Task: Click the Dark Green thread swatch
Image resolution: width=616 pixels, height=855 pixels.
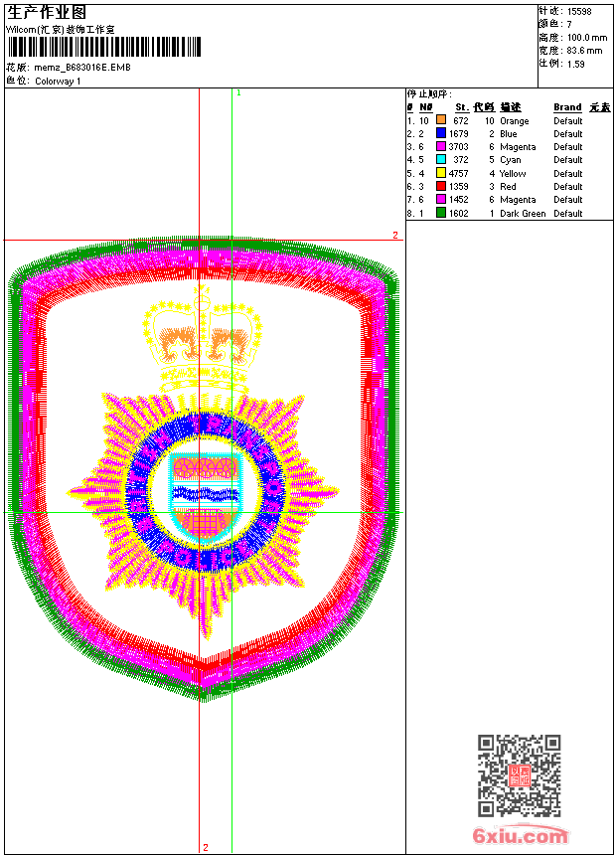Action: pos(441,213)
